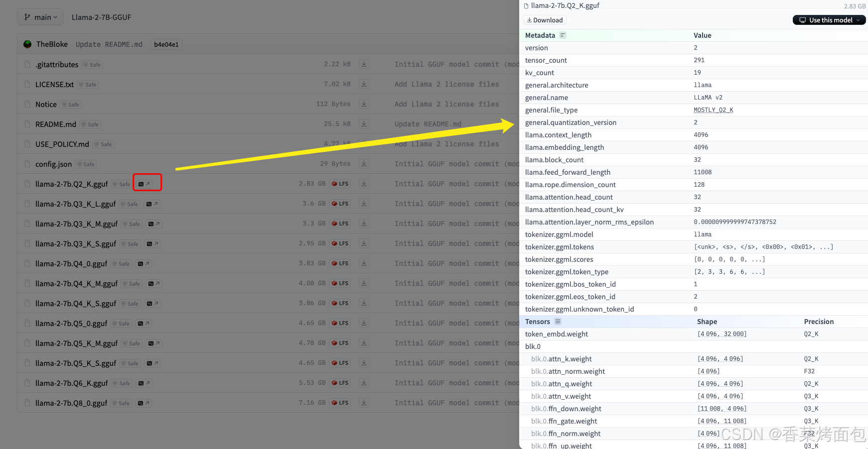Open GGUF viewer for llama-2-7b.Q6_K.gguf
Screen dimensions: 868x449
[144, 383]
